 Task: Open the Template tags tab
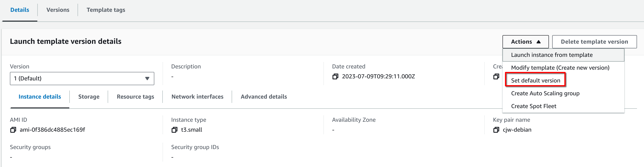pos(106,10)
